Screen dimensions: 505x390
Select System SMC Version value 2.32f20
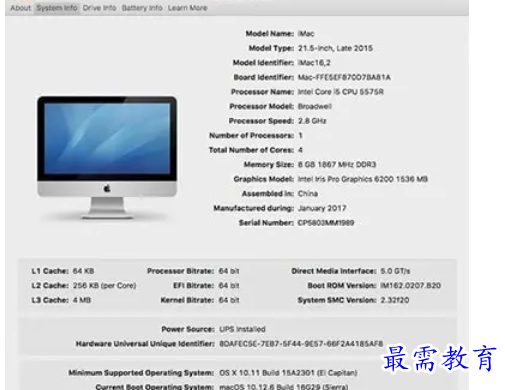pos(395,300)
